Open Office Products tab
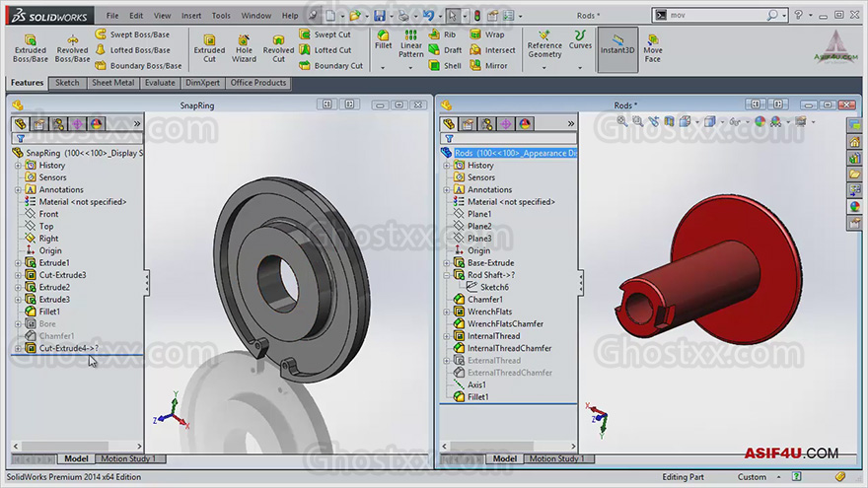Viewport: 868px width, 488px height. 258,83
